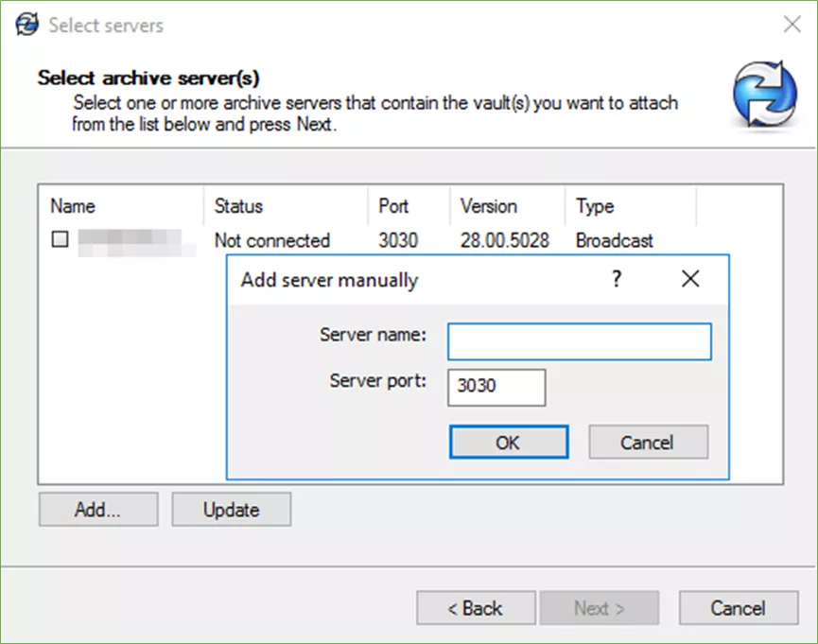Image resolution: width=818 pixels, height=644 pixels.
Task: Click the Select servers window title icon
Action: (27, 25)
